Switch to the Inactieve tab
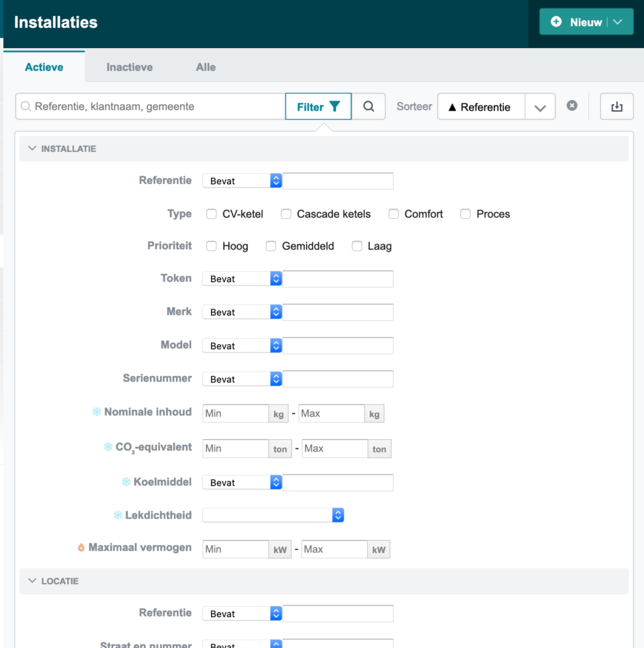 129,67
